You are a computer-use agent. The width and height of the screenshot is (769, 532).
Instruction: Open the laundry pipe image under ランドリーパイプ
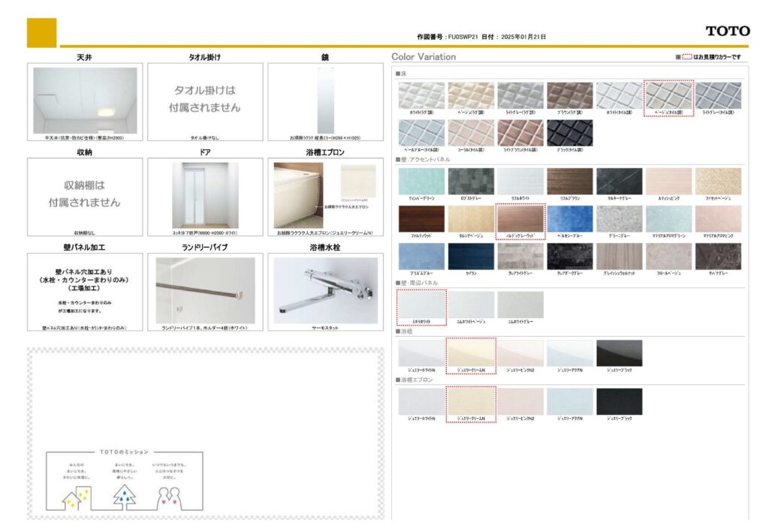click(205, 291)
